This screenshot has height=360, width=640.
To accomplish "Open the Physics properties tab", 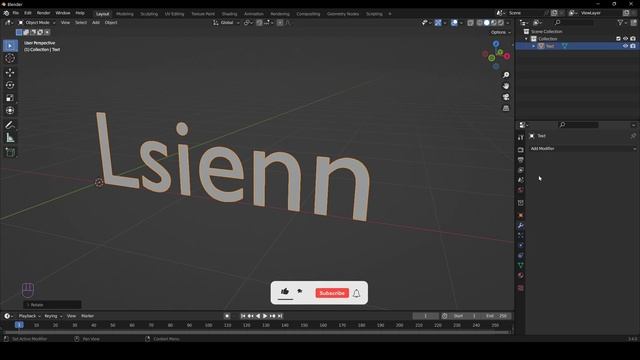I will click(x=520, y=245).
